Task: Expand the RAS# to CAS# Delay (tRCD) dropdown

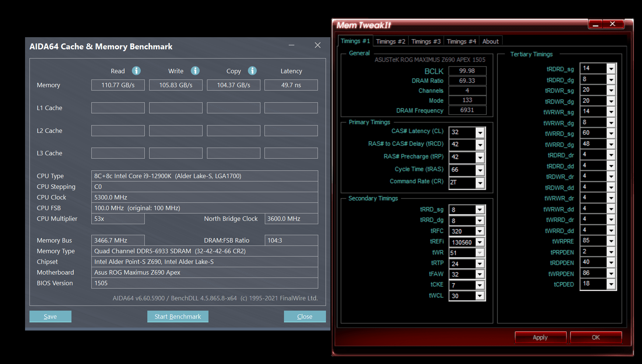Action: coord(480,145)
